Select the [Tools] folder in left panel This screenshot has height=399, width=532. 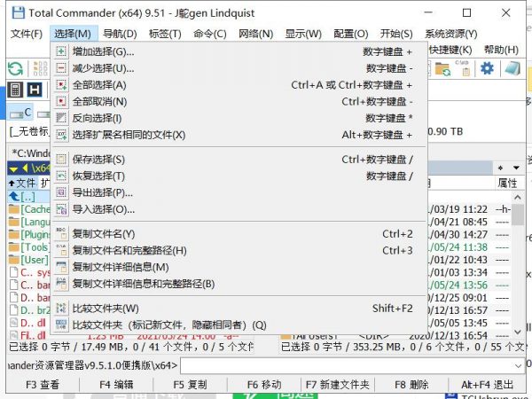pyautogui.click(x=29, y=247)
